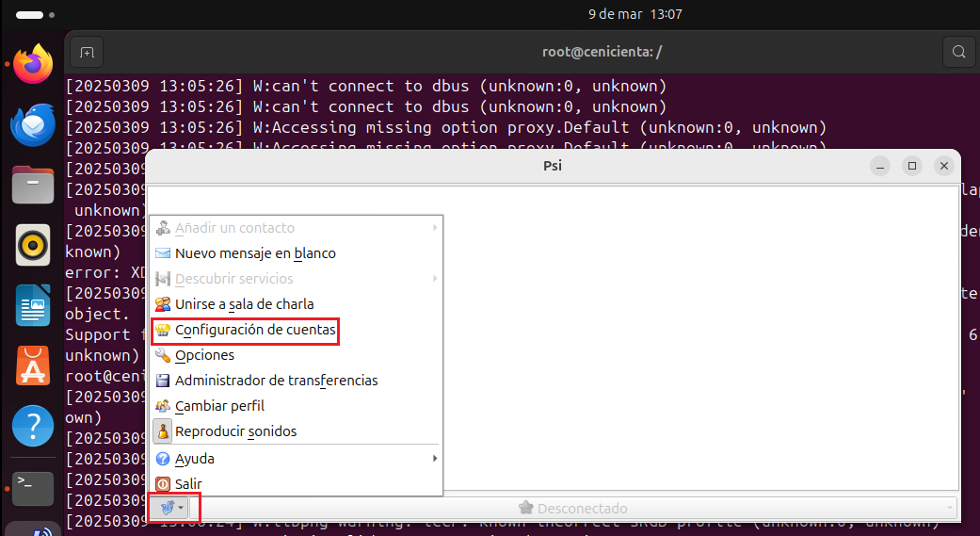
Task: Open Configuración de cuentas menu entry
Action: pos(254,331)
